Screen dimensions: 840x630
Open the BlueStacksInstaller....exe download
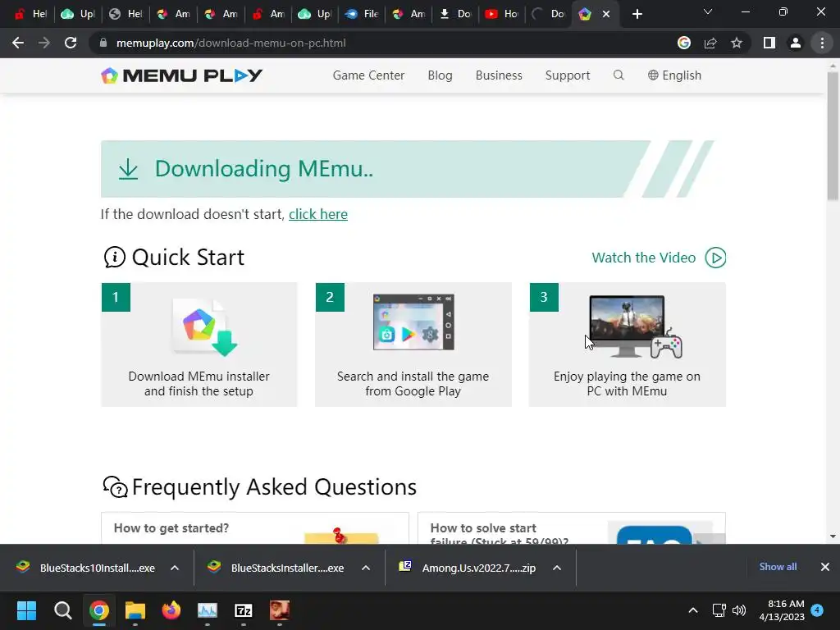276,568
